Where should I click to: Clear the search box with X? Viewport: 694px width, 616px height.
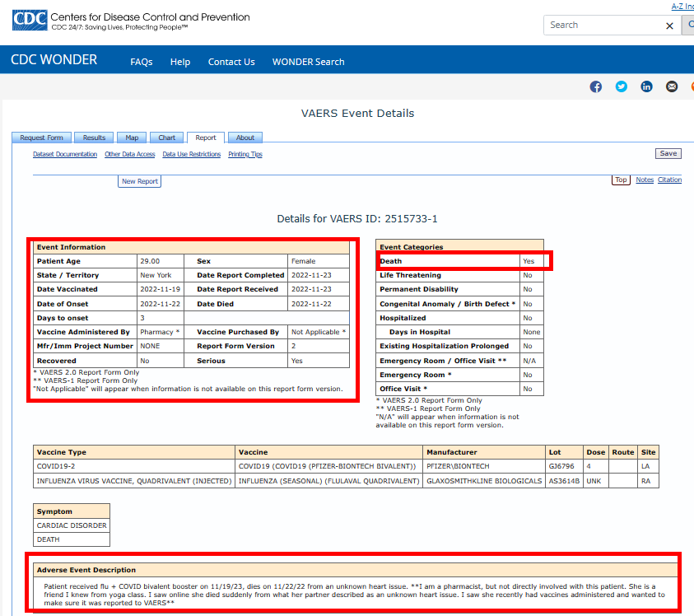669,26
